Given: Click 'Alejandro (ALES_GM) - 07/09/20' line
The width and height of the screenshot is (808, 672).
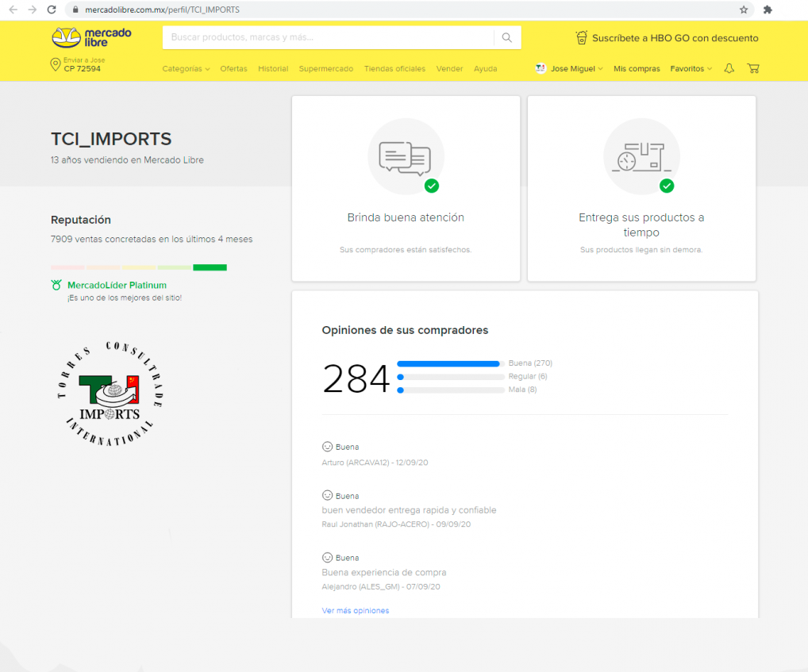Looking at the screenshot, I should tap(381, 586).
